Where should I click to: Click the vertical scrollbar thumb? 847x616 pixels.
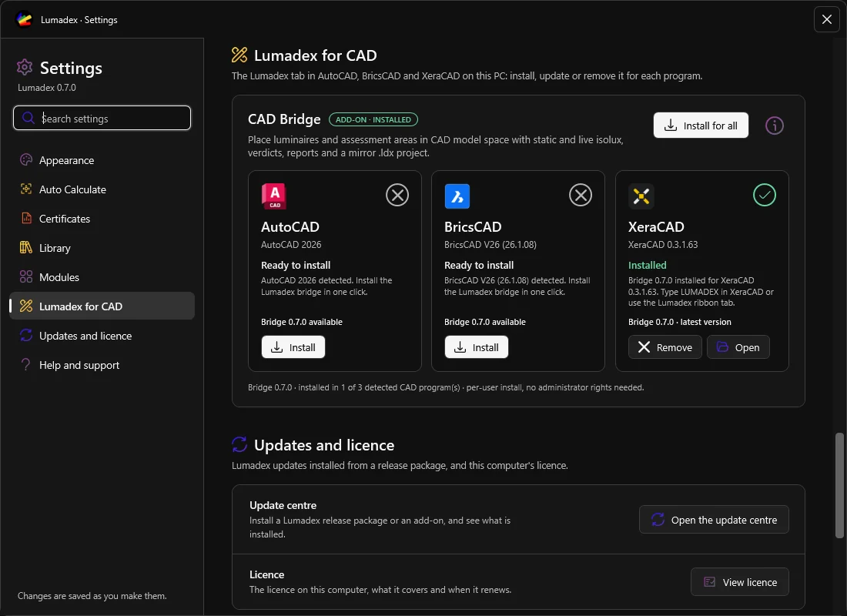click(x=839, y=484)
